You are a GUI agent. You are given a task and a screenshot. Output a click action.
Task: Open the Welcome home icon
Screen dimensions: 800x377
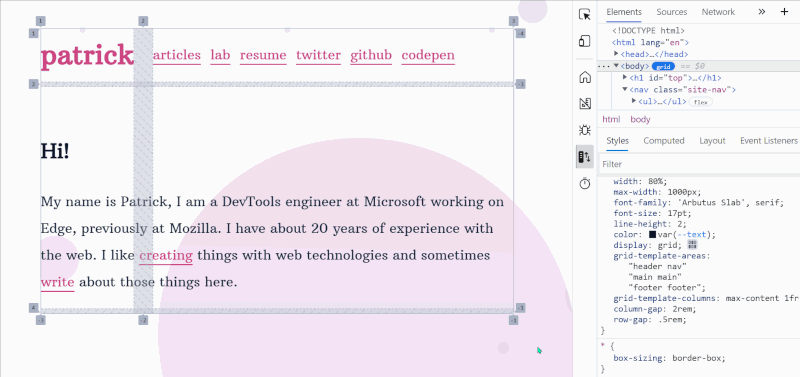[585, 78]
